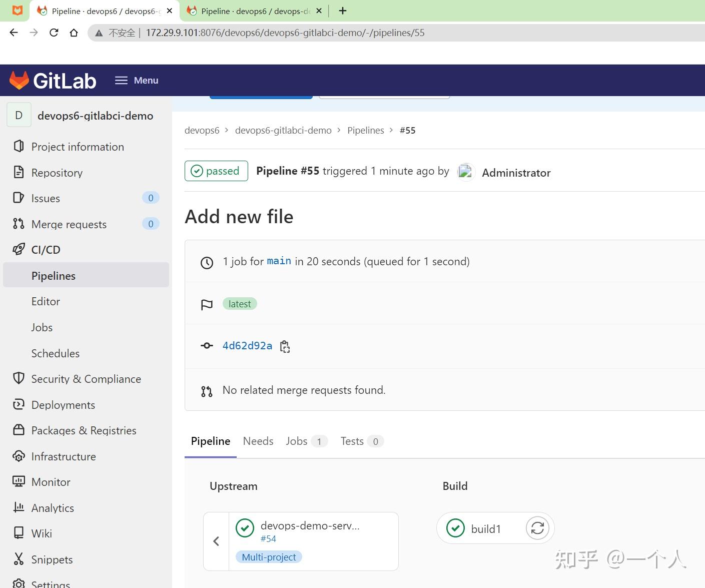Click the GitLab fox logo

[x=20, y=79]
